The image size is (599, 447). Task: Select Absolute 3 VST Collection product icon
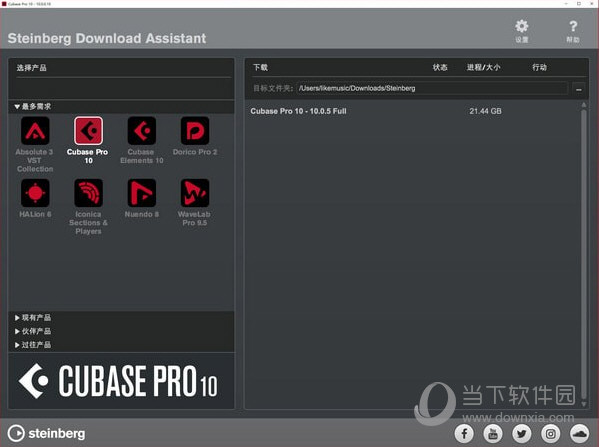click(35, 131)
